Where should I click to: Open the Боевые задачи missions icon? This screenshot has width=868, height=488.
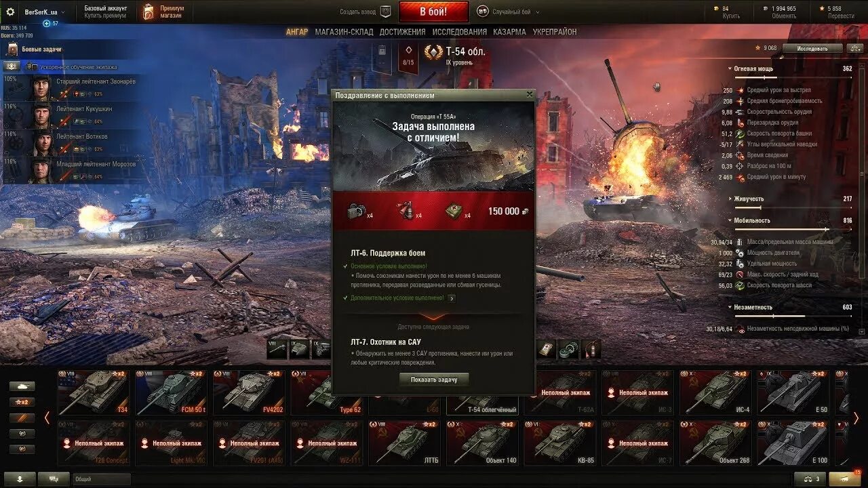tap(12, 49)
